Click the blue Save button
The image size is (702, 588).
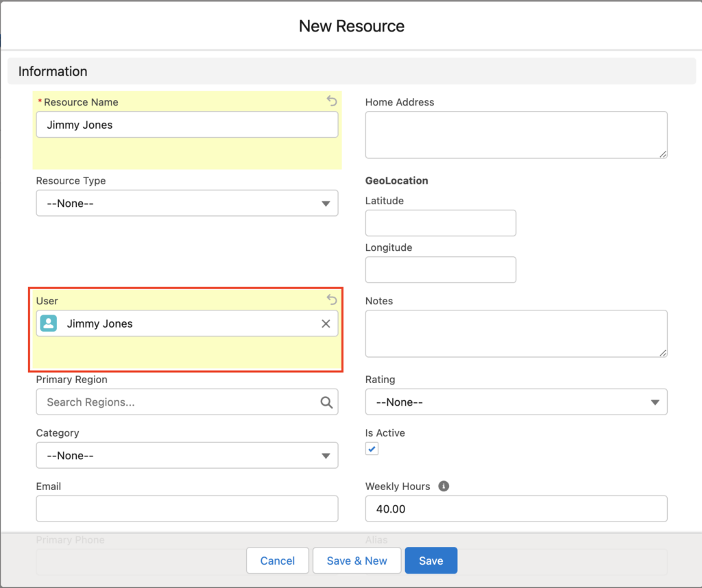431,561
